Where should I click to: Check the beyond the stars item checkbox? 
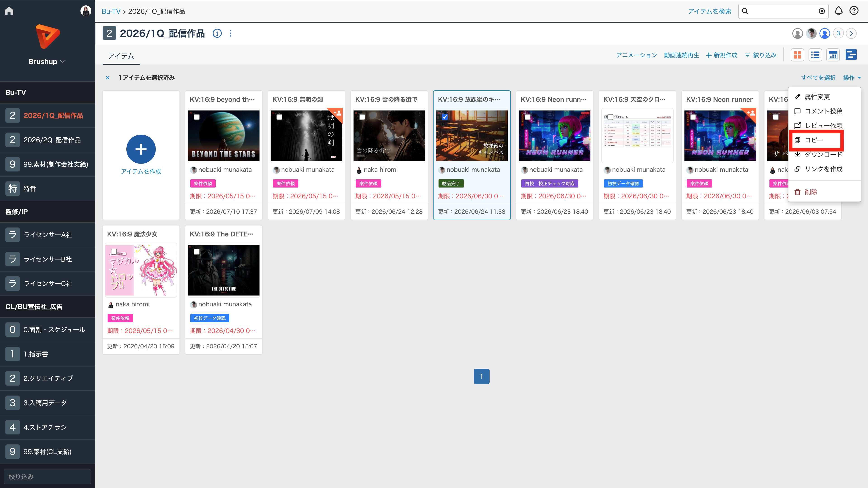(x=197, y=117)
